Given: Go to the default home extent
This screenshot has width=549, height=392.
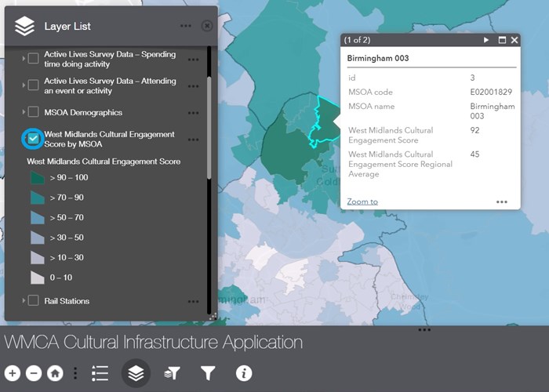Looking at the screenshot, I should click(x=55, y=374).
